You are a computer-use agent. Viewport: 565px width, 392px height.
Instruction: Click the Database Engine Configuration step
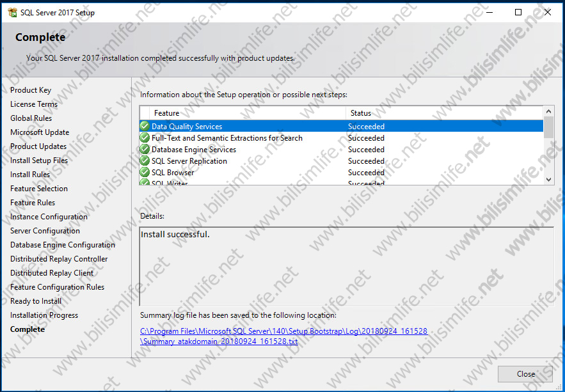pos(63,244)
